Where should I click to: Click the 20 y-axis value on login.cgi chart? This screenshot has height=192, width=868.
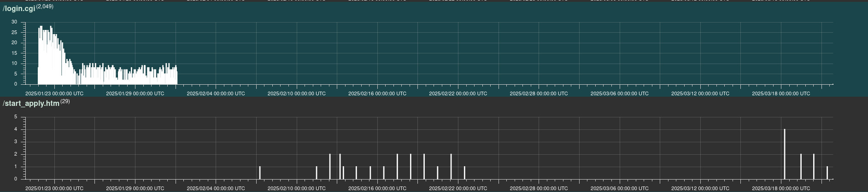[14, 43]
